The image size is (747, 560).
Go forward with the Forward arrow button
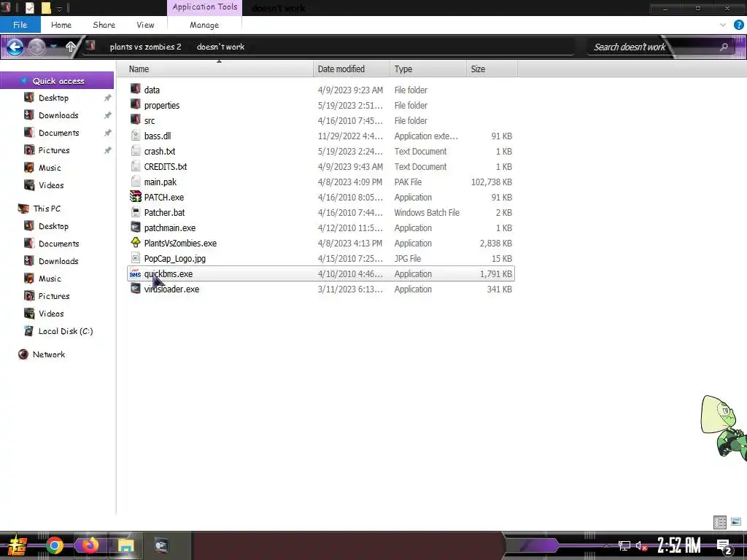click(x=36, y=47)
